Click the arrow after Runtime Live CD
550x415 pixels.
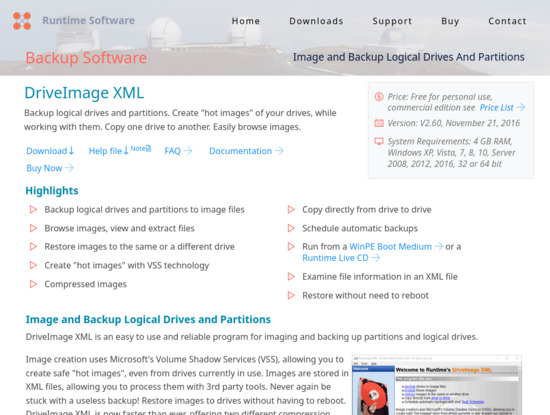pos(376,257)
